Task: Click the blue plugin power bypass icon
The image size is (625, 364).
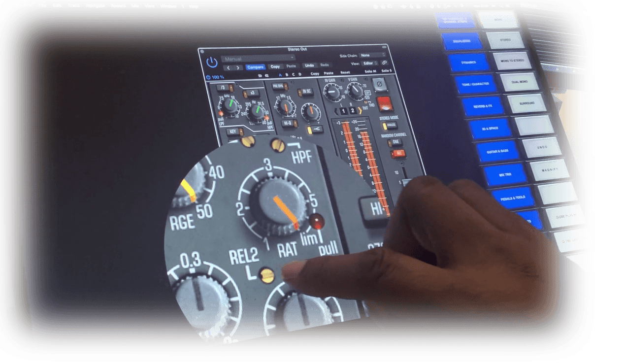Action: (212, 62)
